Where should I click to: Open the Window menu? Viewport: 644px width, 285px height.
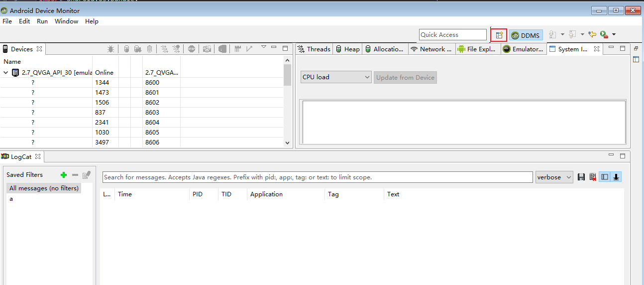point(66,21)
